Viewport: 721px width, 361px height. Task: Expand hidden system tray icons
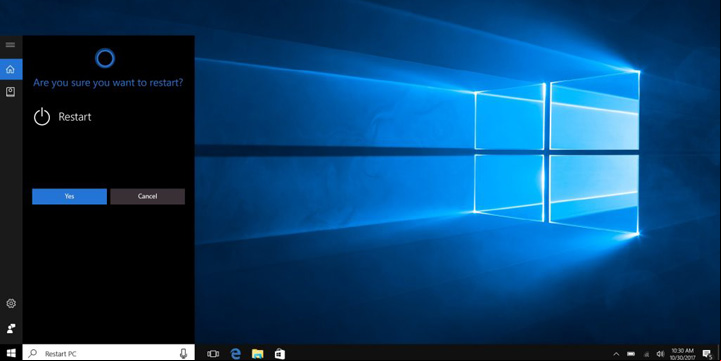click(616, 354)
